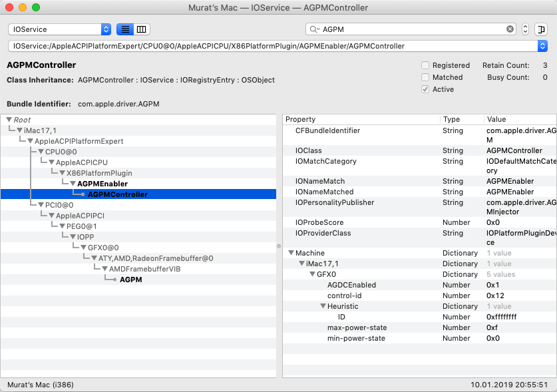Click the Bundle Identifier com.apple.driver.AGPM text
Image resolution: width=557 pixels, height=392 pixels.
(x=118, y=104)
